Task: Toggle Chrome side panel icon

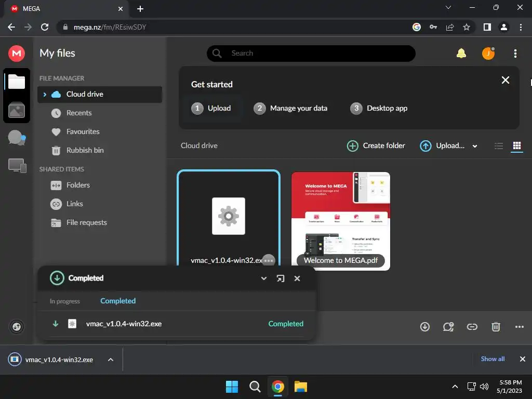Action: pyautogui.click(x=487, y=27)
